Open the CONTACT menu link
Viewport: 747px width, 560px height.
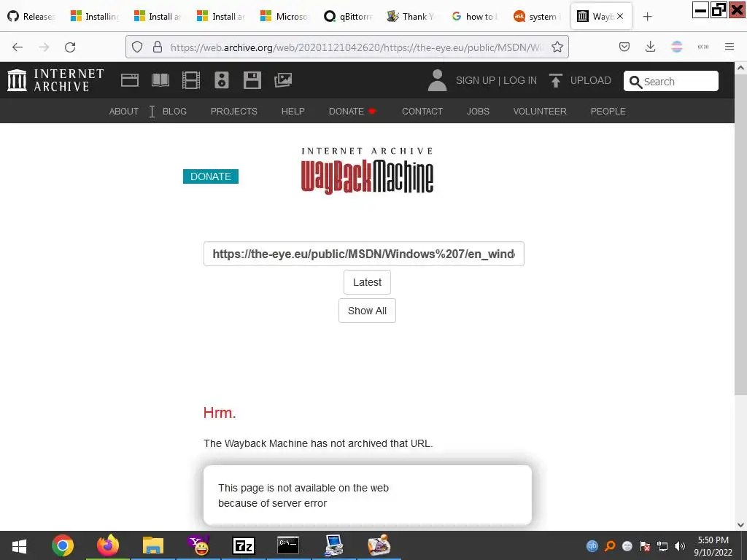point(422,112)
